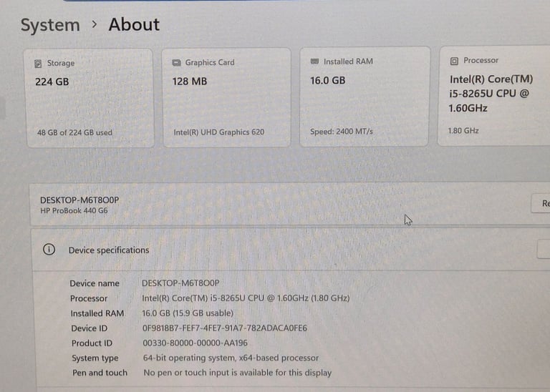Select the 1.80 GHz text in Processor card

click(463, 131)
